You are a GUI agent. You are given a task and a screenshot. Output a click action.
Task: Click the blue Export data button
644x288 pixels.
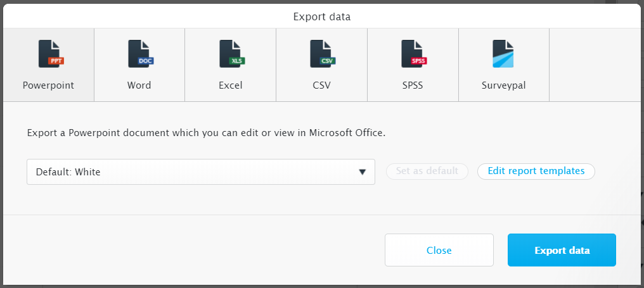pos(562,250)
